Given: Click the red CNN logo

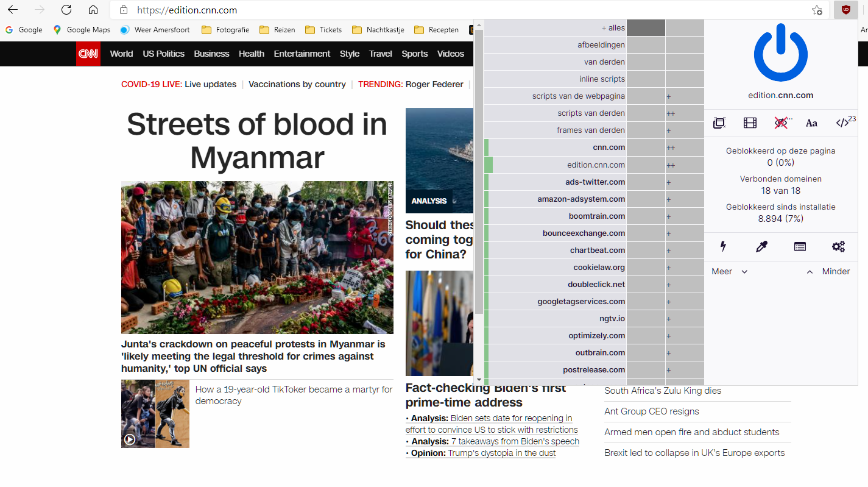Looking at the screenshot, I should [x=88, y=54].
